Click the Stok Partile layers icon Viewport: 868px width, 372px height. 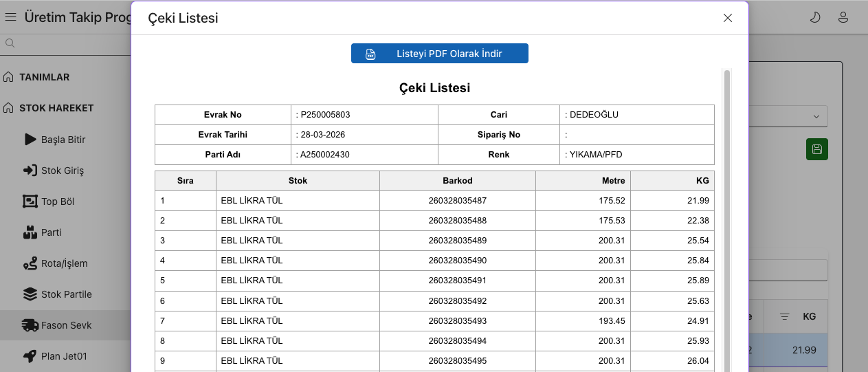click(x=30, y=294)
